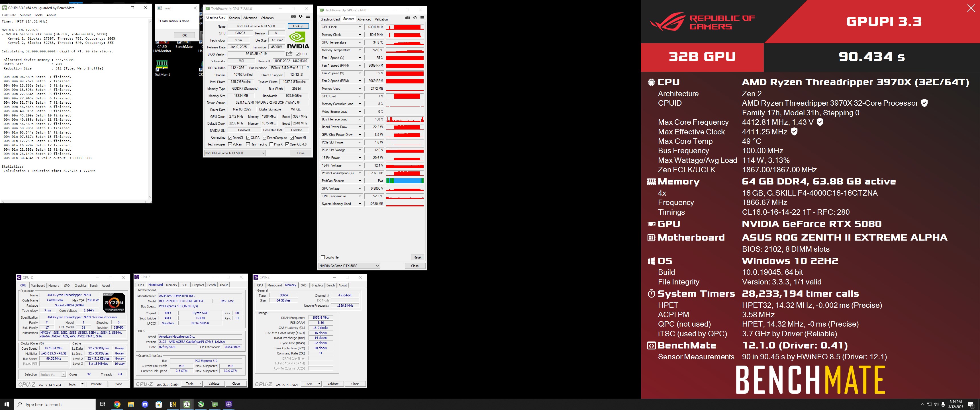Click Close button in GPU-Z Graphics Card window

pos(301,153)
